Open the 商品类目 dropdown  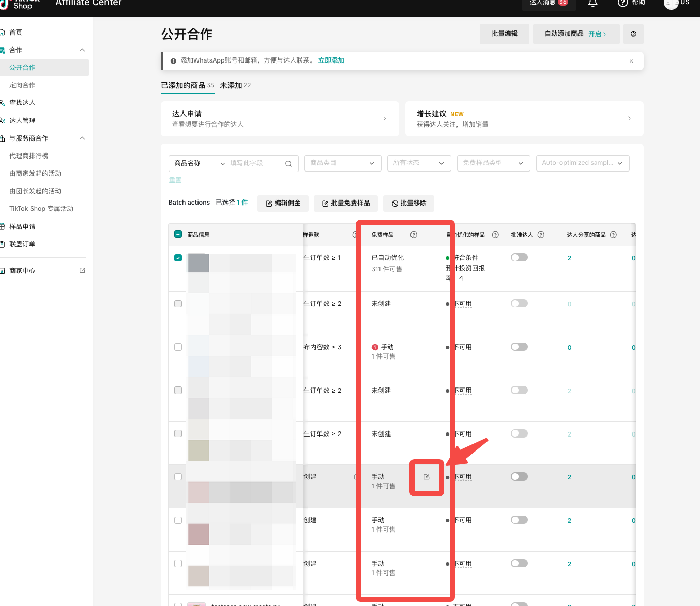[x=342, y=163]
